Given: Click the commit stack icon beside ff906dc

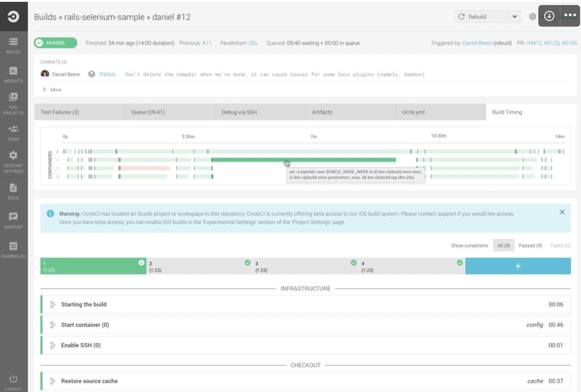Looking at the screenshot, I should (91, 74).
